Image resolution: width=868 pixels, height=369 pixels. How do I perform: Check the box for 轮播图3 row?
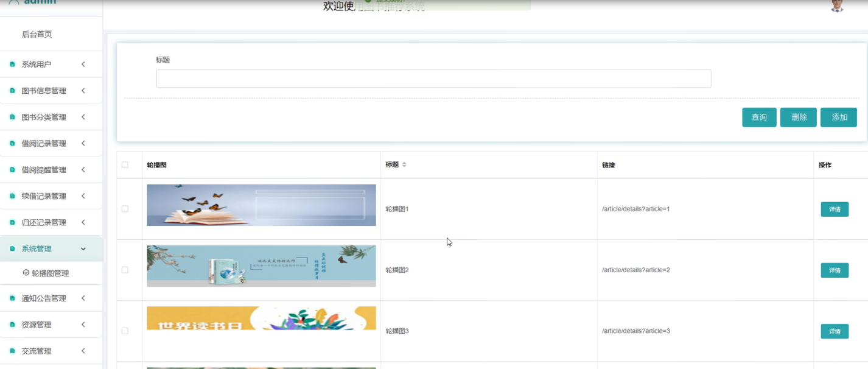pyautogui.click(x=125, y=331)
